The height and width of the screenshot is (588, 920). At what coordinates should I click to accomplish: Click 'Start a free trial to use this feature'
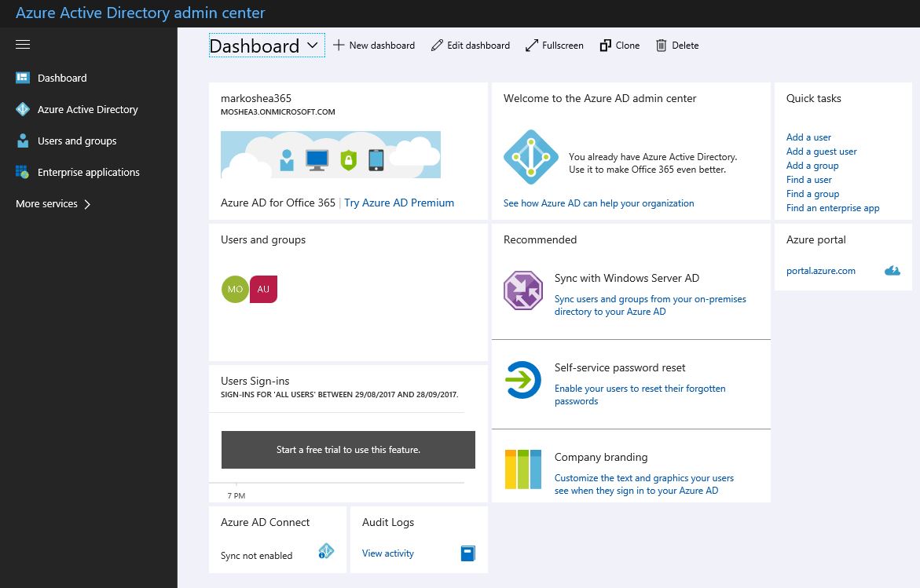tap(349, 450)
